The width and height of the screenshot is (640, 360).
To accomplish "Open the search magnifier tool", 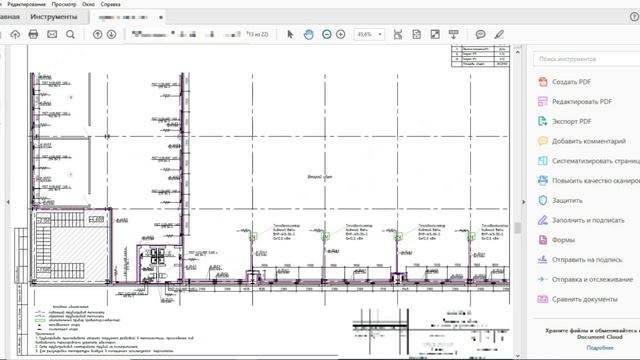I will [x=70, y=35].
